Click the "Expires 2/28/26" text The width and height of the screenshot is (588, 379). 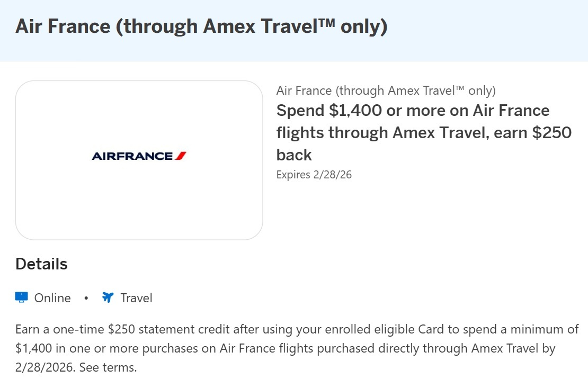coord(314,175)
